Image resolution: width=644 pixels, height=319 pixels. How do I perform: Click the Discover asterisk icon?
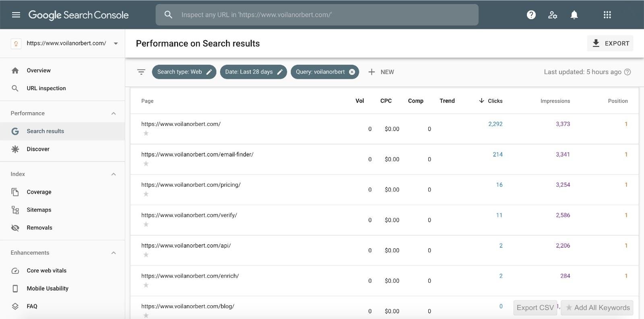(x=15, y=149)
